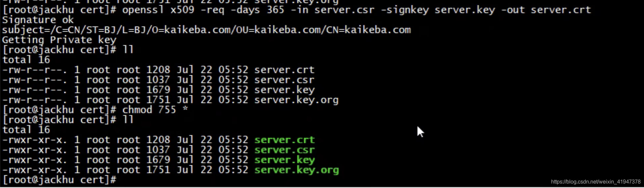Click the 'll' command above chmod
Viewport: 644px width, 188px height.
point(128,50)
